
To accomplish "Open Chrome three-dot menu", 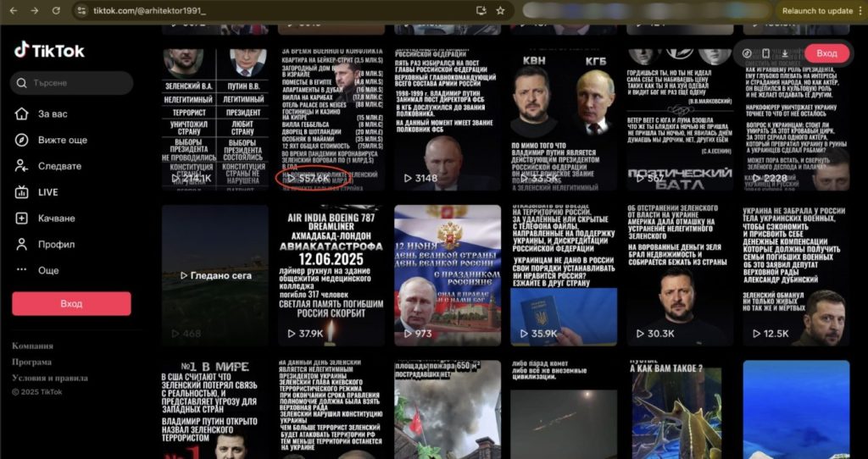I will click(x=860, y=10).
